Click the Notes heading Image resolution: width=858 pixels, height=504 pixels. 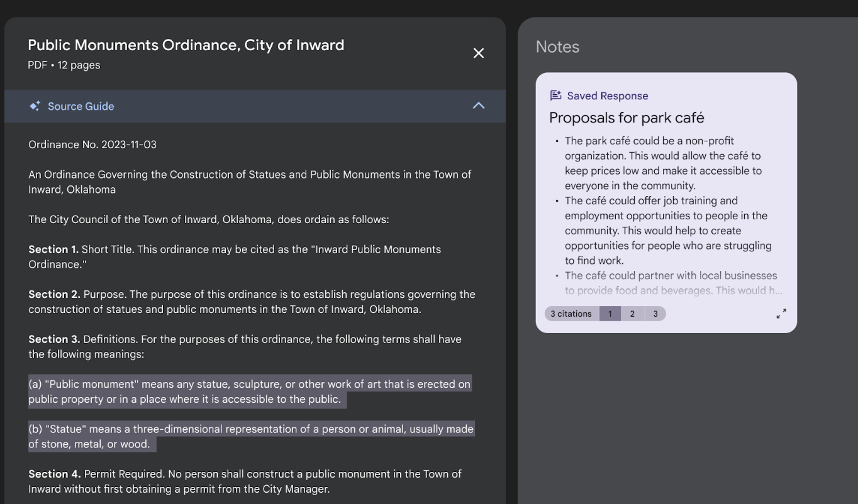[557, 47]
